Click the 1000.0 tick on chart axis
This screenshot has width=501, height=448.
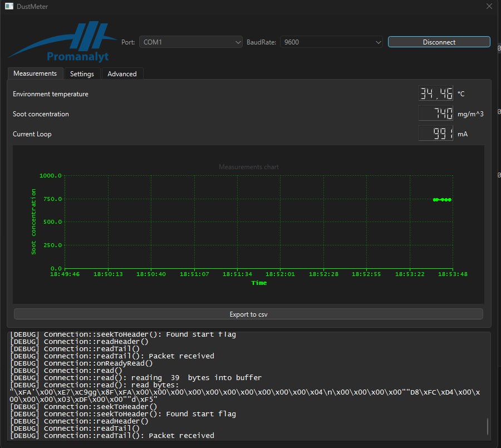pos(51,176)
